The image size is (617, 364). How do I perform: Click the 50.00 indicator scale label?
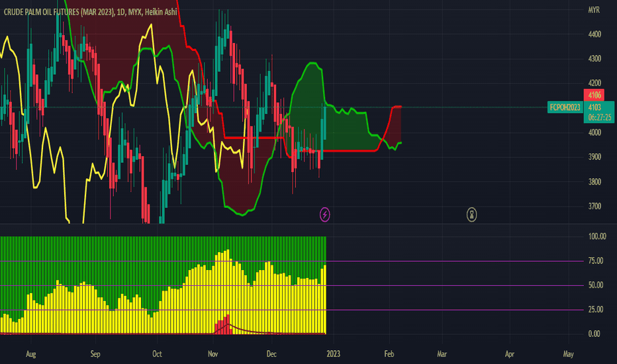click(x=596, y=285)
